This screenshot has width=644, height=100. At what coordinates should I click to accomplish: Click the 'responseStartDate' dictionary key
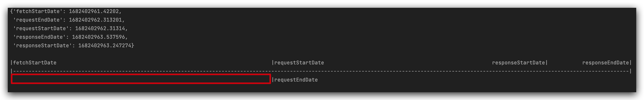click(x=43, y=45)
